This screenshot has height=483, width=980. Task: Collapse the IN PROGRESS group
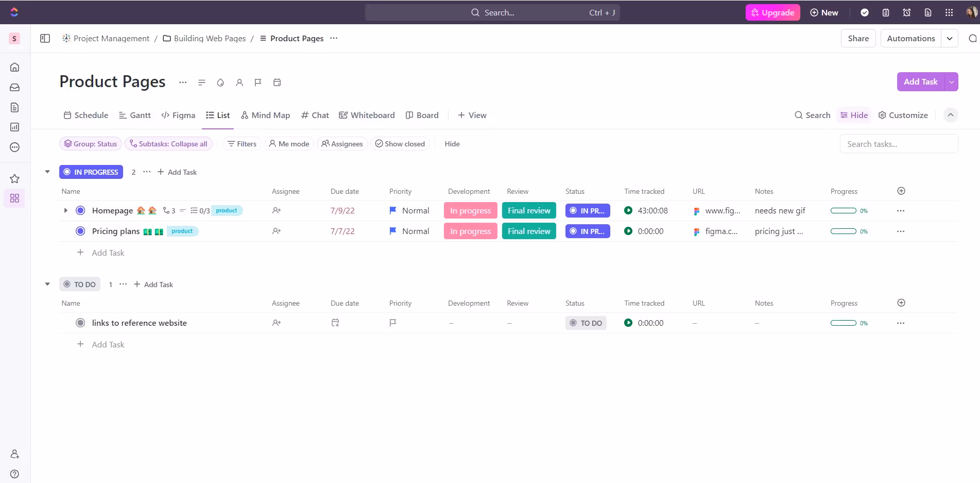coord(47,172)
